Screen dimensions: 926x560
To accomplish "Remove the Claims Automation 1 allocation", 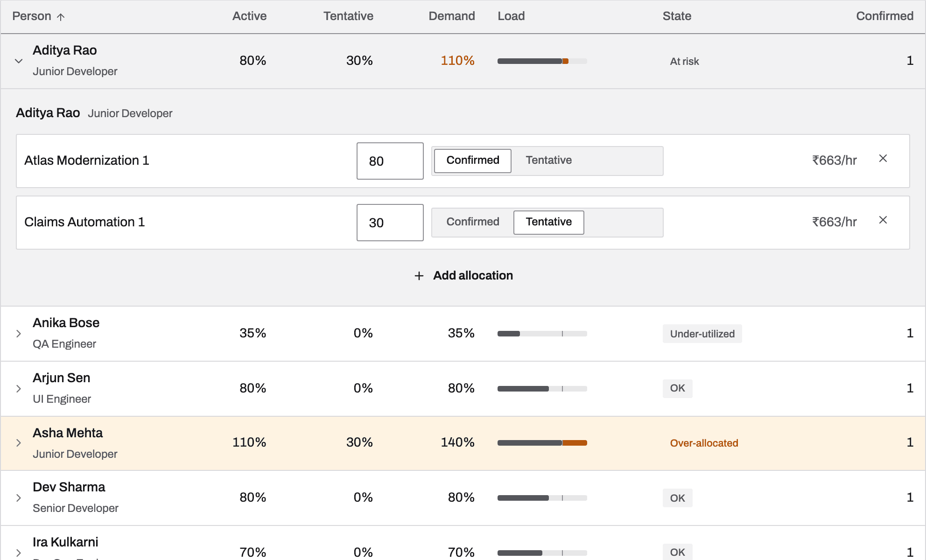I will (x=883, y=220).
